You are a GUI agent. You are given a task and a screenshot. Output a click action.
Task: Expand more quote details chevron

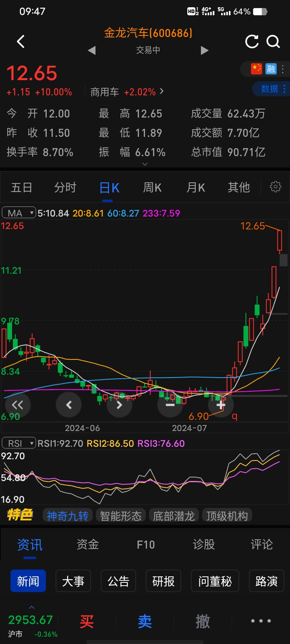[x=145, y=164]
